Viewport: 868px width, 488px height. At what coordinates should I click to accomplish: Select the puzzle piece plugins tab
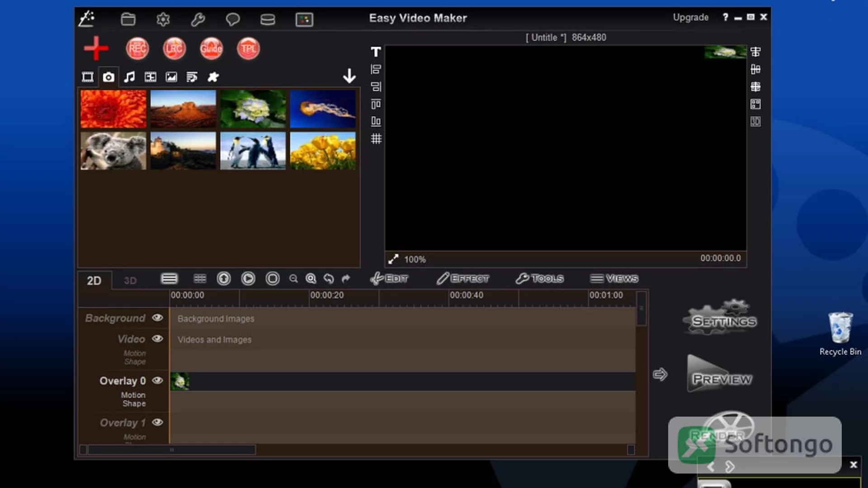click(213, 77)
